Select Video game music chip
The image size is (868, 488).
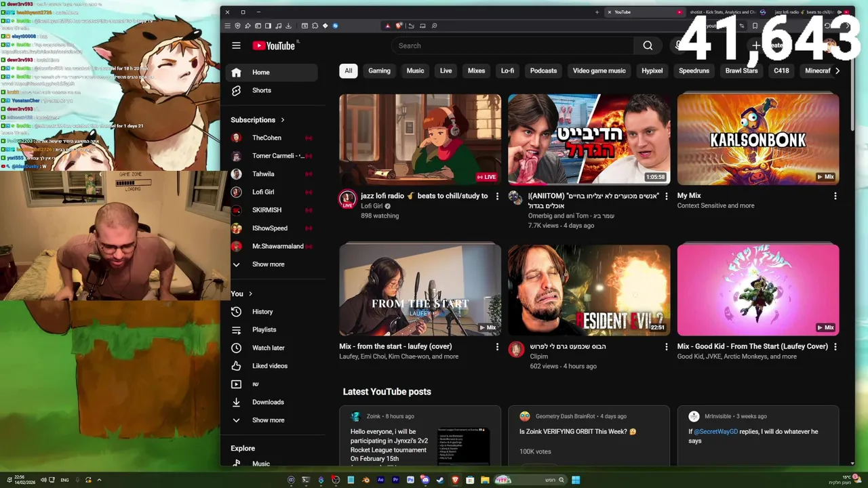point(599,70)
